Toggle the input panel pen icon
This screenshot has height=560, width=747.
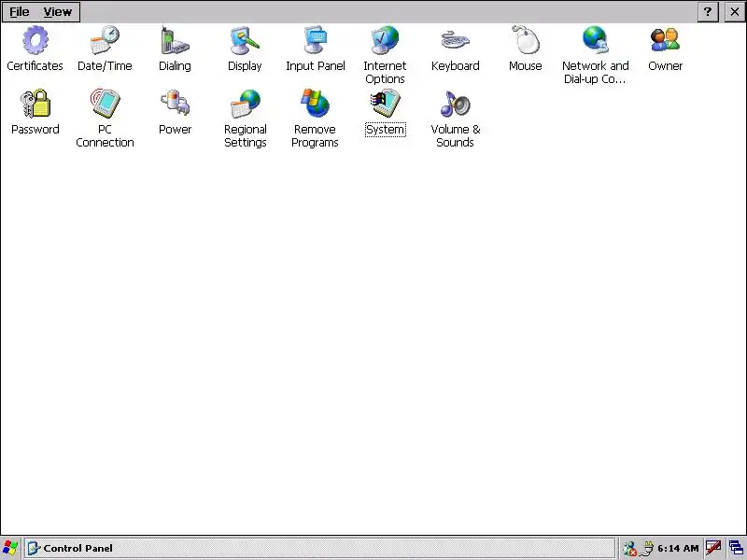[713, 548]
